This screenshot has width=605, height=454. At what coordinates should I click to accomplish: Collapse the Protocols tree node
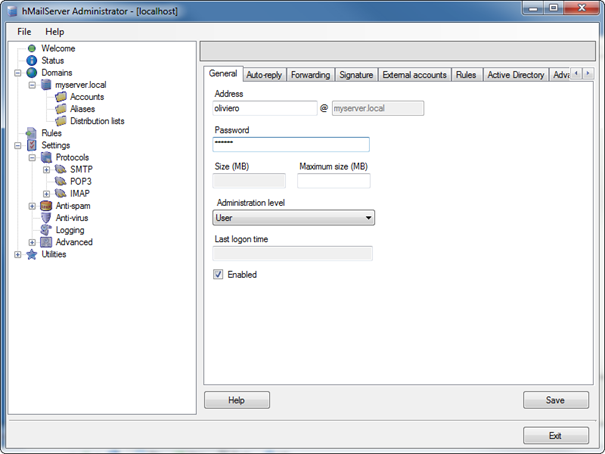[32, 157]
